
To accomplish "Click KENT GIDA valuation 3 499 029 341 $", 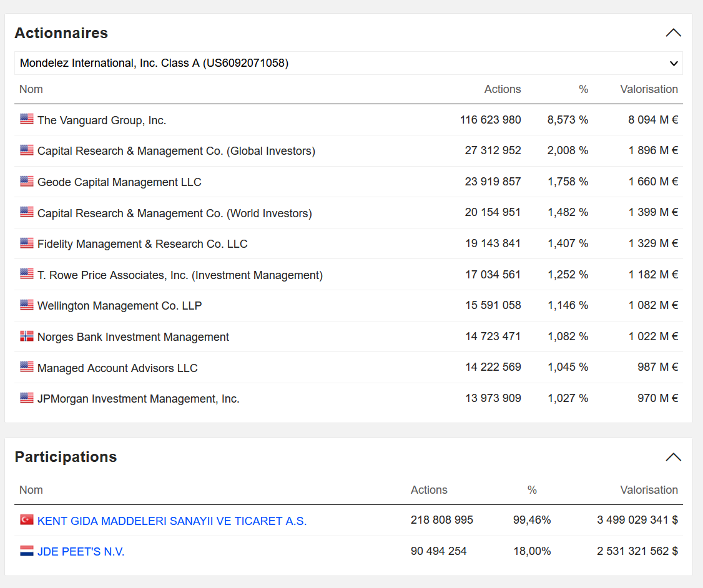I will click(x=637, y=520).
